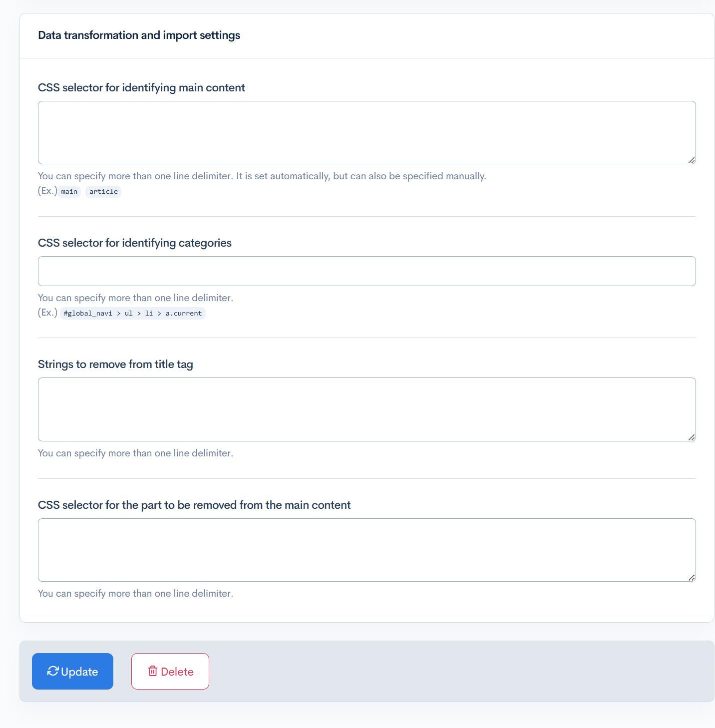Click the categories CSS selector input field
Image resolution: width=715 pixels, height=728 pixels.
pyautogui.click(x=366, y=271)
